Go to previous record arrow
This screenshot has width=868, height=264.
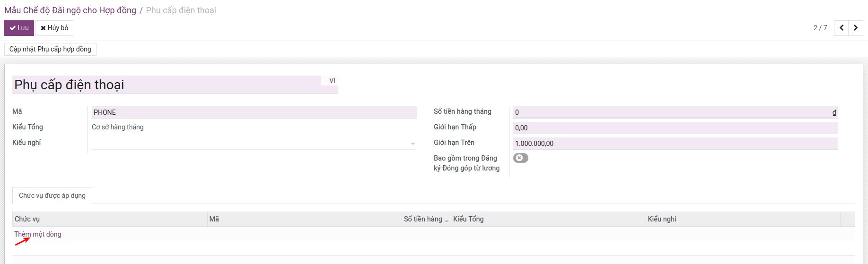(x=841, y=28)
